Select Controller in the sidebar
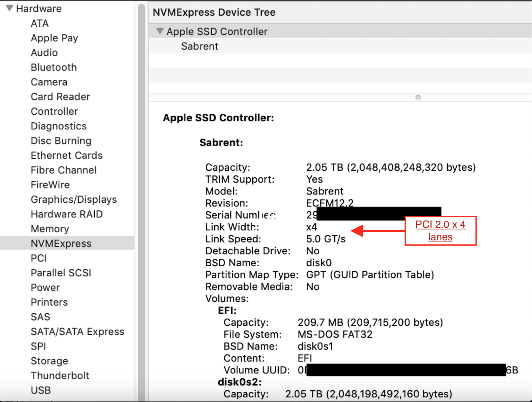The height and width of the screenshot is (402, 532). pos(54,111)
